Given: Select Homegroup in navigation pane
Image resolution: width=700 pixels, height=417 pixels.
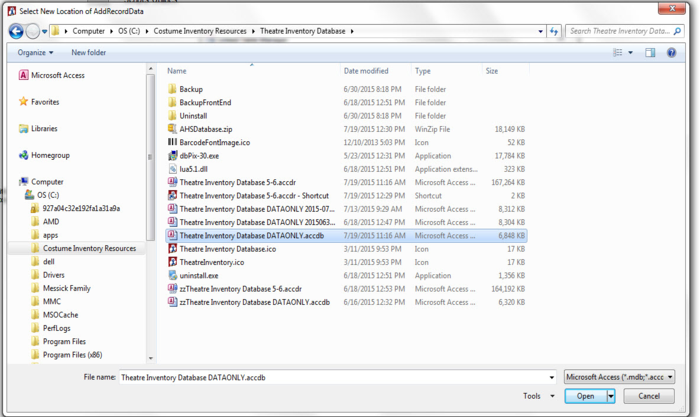Looking at the screenshot, I should 44,155.
